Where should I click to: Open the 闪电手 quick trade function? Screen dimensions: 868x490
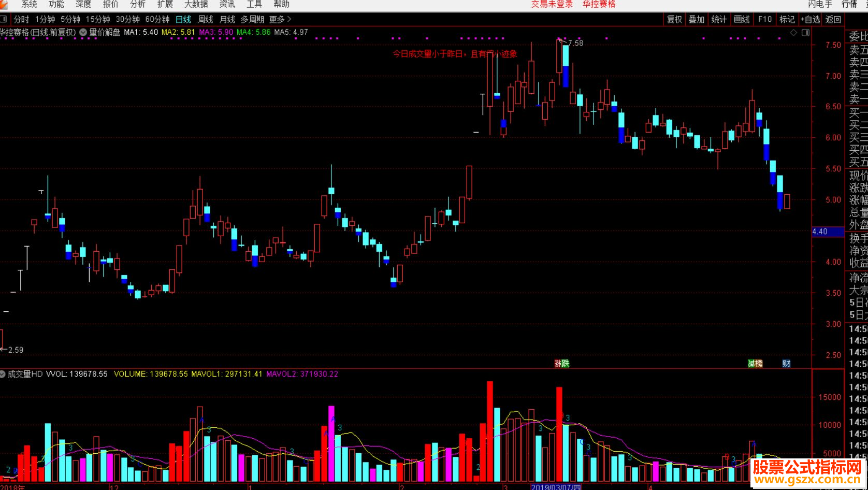click(820, 4)
